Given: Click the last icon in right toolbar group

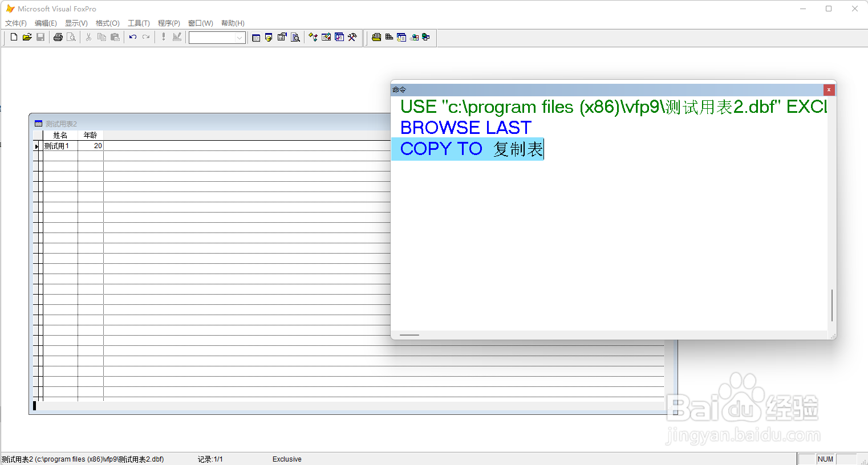Looking at the screenshot, I should 426,38.
